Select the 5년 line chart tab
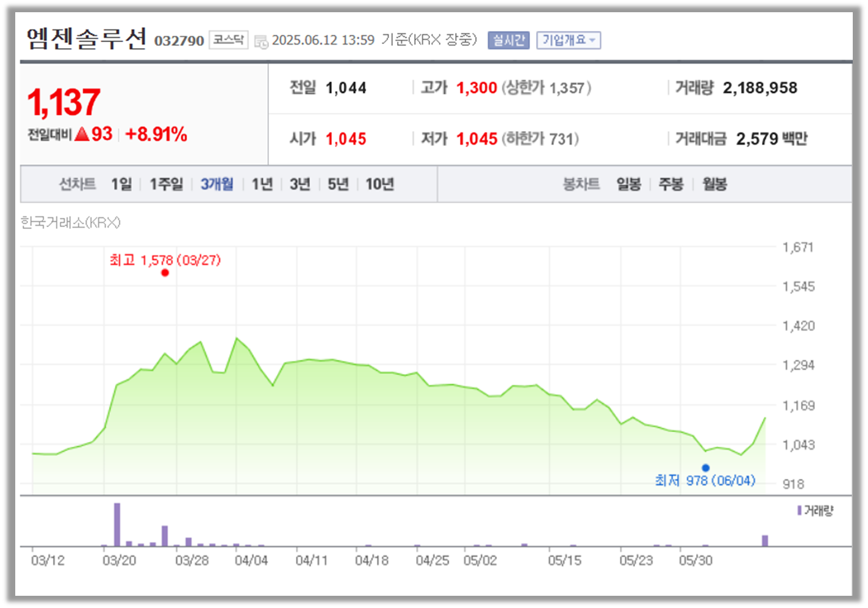Viewport: 868px width, 608px height. (338, 184)
